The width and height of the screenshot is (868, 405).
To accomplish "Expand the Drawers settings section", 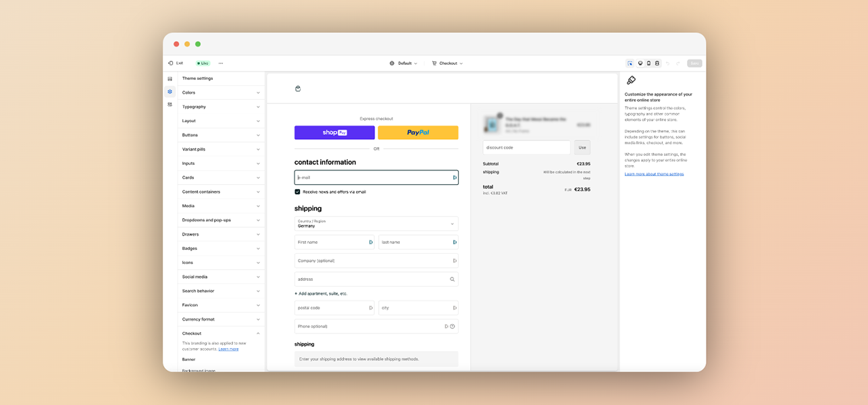I will click(221, 234).
